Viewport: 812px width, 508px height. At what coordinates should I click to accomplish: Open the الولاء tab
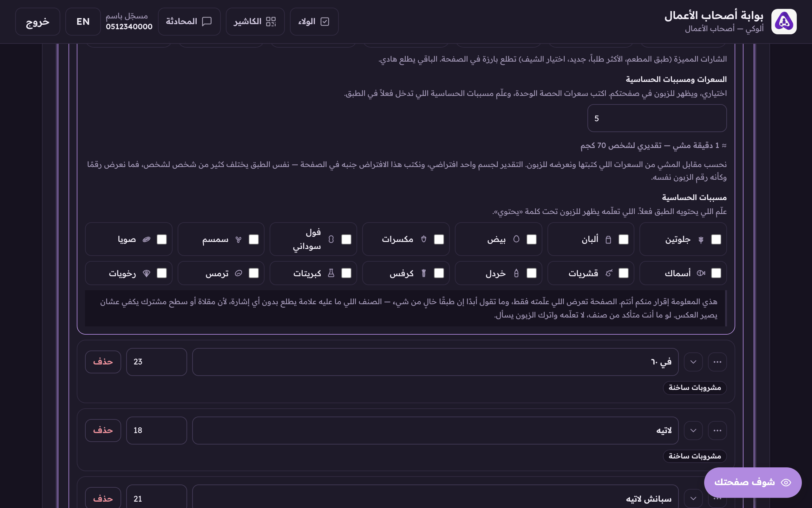[x=314, y=22]
